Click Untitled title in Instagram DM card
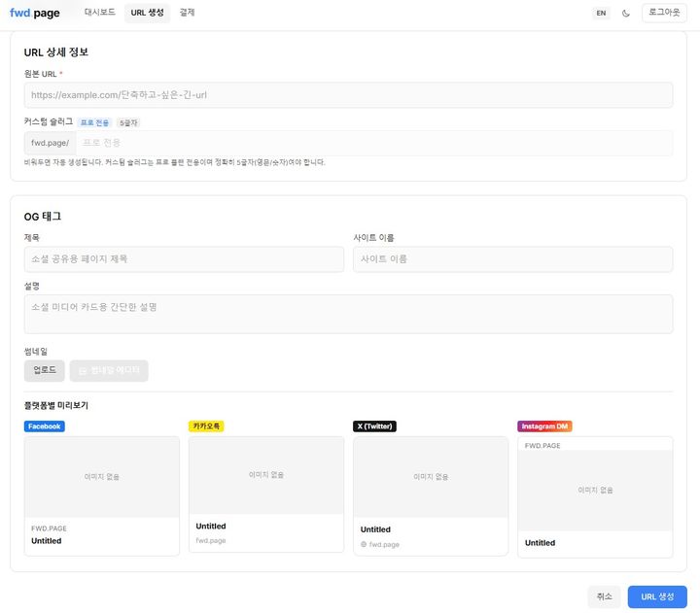The height and width of the screenshot is (613, 700). click(x=541, y=542)
